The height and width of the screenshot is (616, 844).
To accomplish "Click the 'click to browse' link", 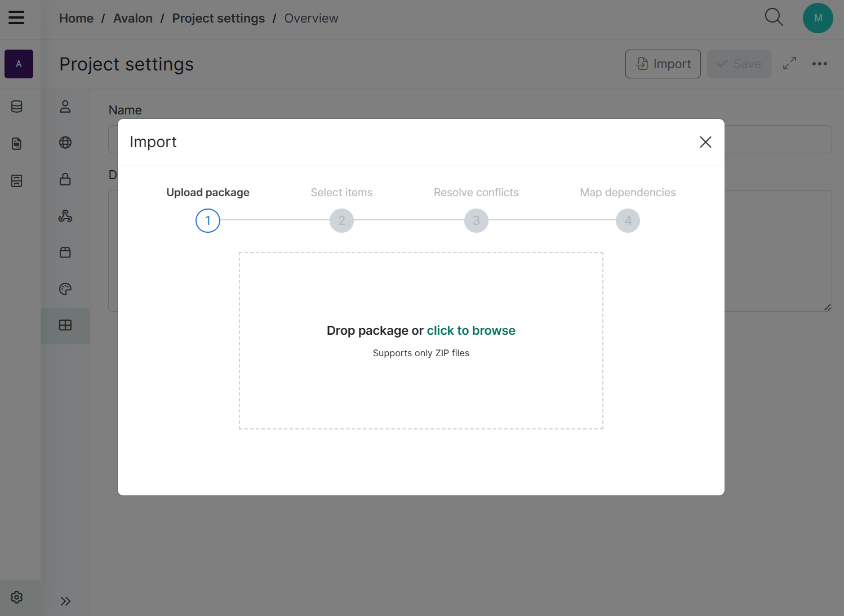I will 470,331.
